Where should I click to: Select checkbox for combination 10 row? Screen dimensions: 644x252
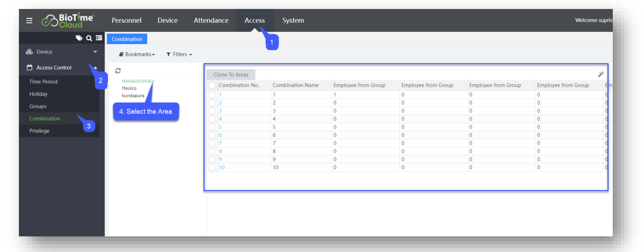(x=212, y=167)
